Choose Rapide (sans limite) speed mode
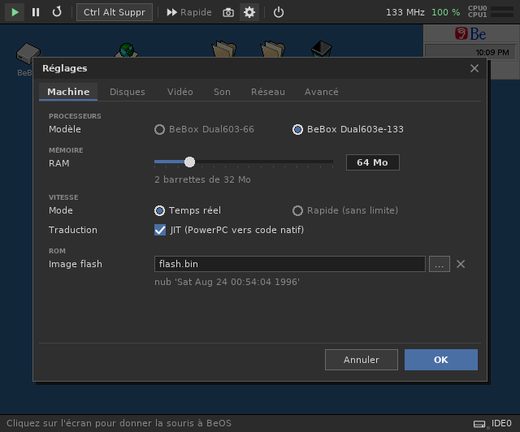Image resolution: width=520 pixels, height=432 pixels. pyautogui.click(x=345, y=211)
